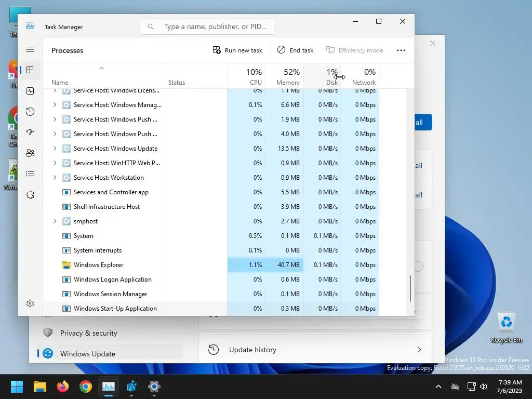The width and height of the screenshot is (532, 399).
Task: Select Windows Logon Application process
Action: point(211,280)
